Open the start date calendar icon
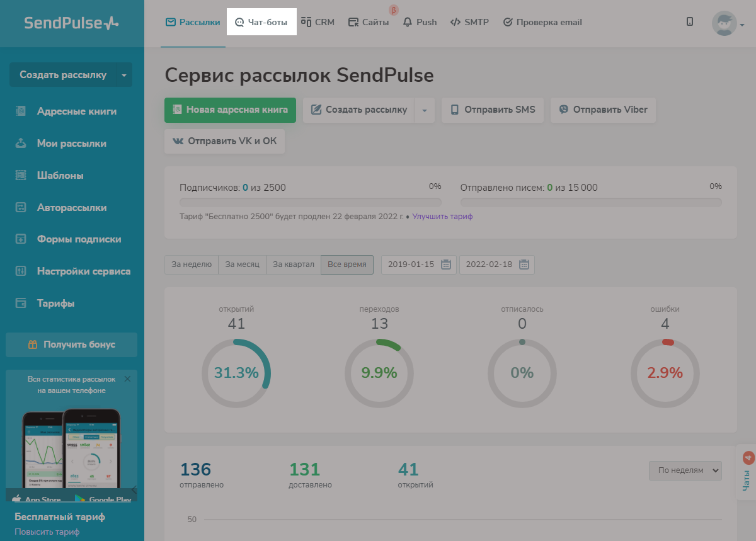Image resolution: width=756 pixels, height=541 pixels. pyautogui.click(x=446, y=265)
